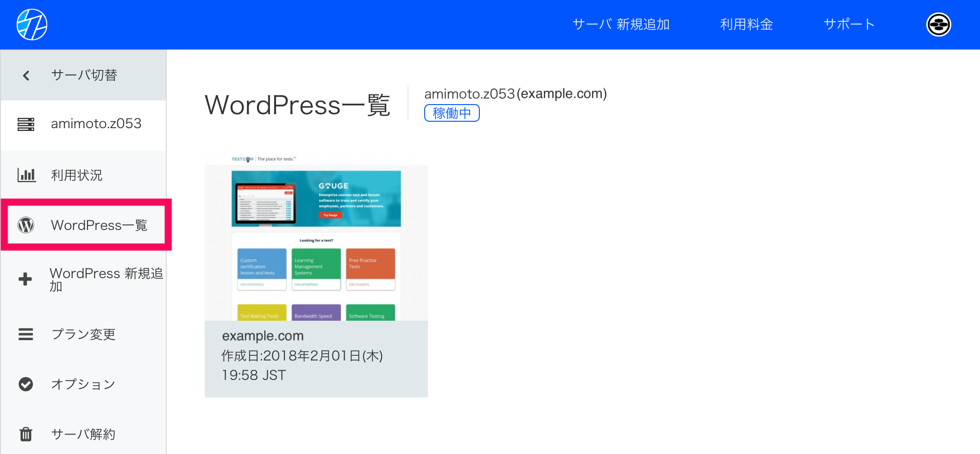Click the hamburger icon beside プラン変更

coord(26,334)
